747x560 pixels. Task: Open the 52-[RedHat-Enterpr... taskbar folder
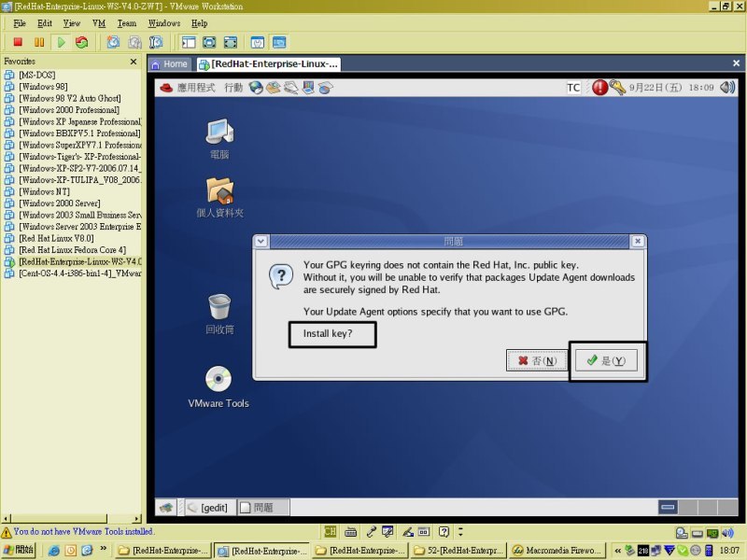click(458, 551)
